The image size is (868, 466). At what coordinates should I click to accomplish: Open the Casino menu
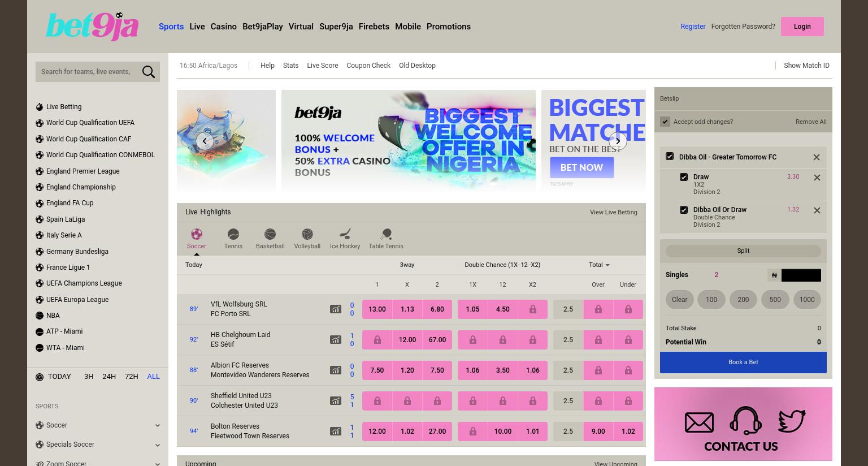[224, 27]
